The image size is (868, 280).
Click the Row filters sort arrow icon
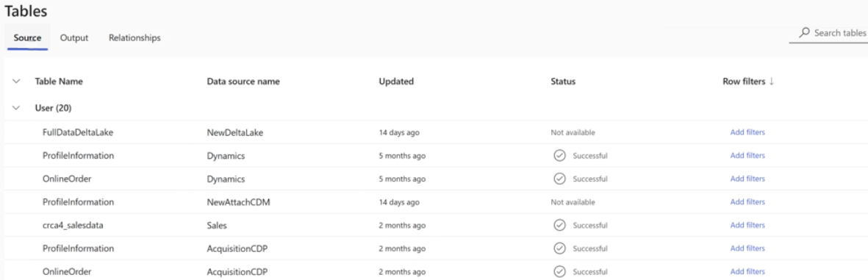(x=771, y=82)
